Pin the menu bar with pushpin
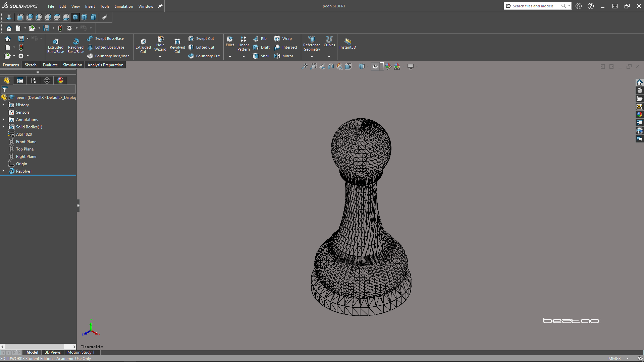Screen dimensions: 644x362 [160, 6]
